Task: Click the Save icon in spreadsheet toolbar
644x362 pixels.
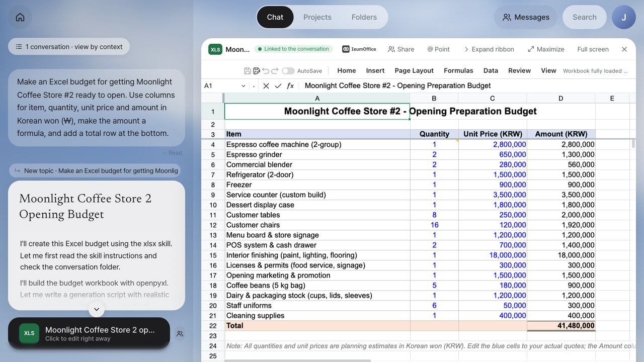Action: [x=247, y=71]
